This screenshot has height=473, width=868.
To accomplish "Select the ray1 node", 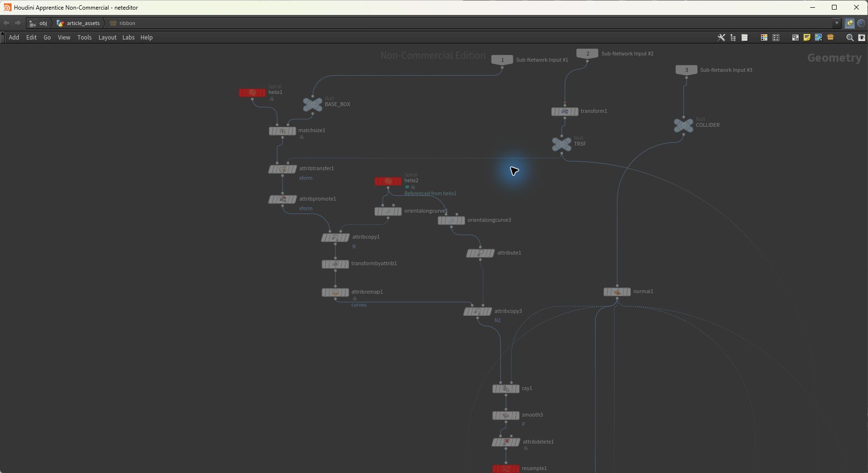I will pos(506,389).
